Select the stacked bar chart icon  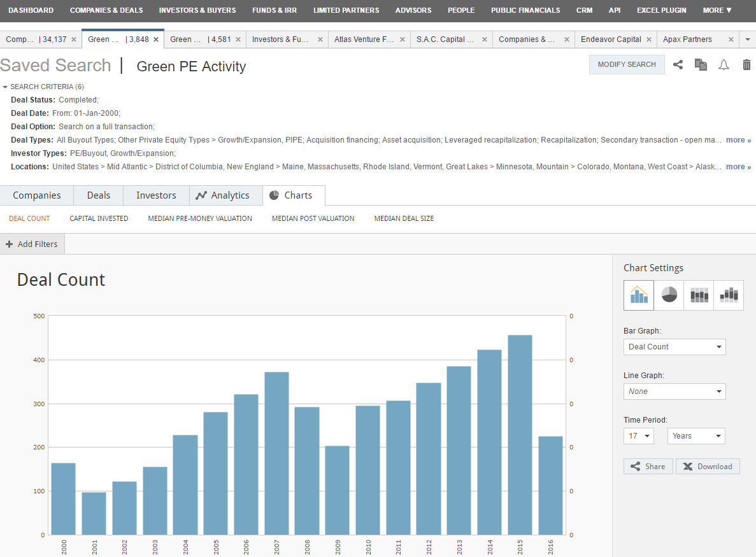click(x=729, y=295)
